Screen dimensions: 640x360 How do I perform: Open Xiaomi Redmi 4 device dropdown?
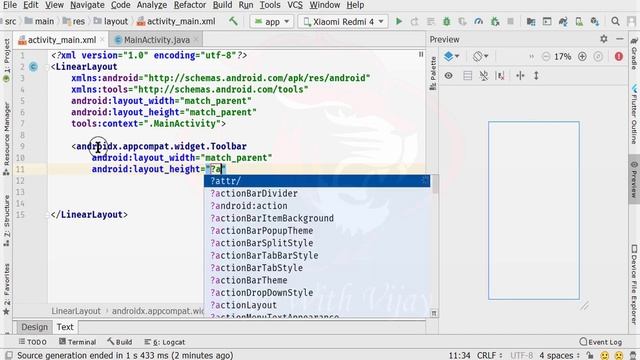(343, 22)
